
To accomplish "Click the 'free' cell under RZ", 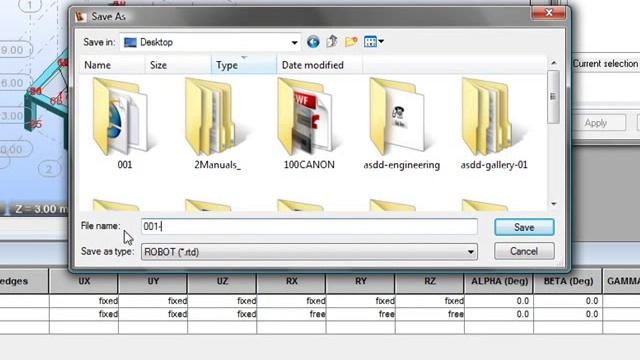I will [430, 314].
